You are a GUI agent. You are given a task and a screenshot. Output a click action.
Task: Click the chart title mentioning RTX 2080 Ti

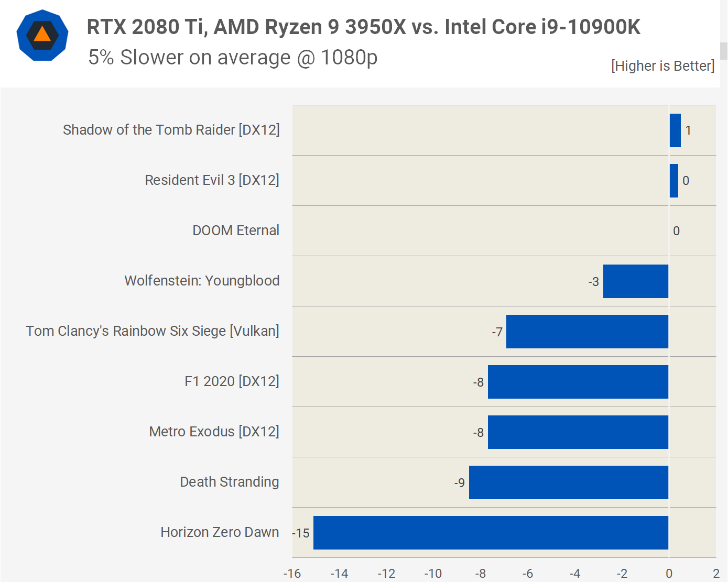tap(363, 27)
